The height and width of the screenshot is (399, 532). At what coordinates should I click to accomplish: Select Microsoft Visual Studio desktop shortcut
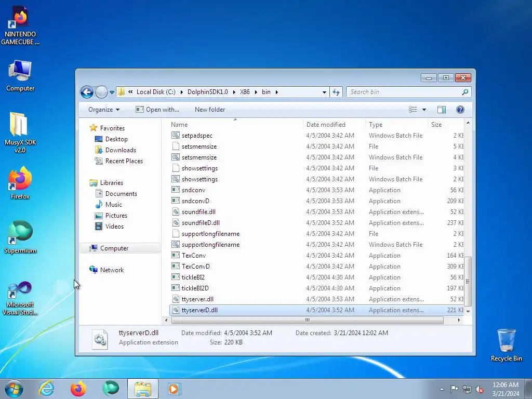pos(20,299)
